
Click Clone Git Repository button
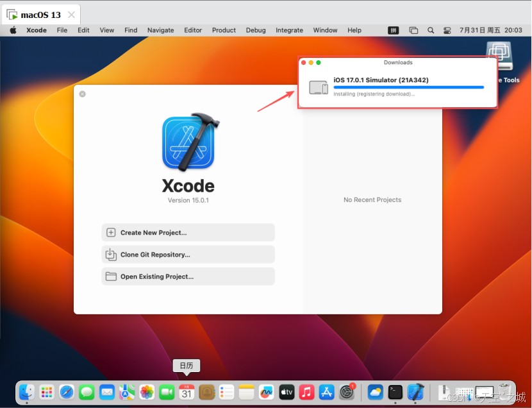pos(188,255)
